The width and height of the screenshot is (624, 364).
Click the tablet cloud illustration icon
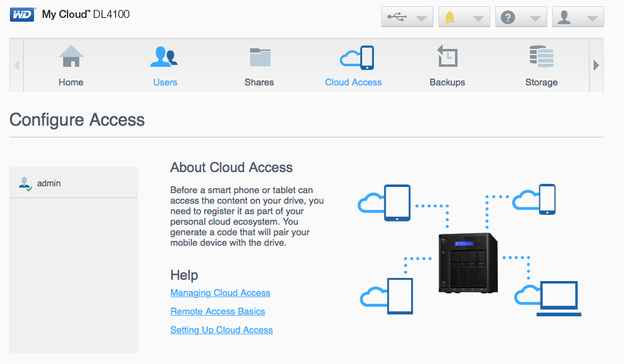click(x=384, y=203)
